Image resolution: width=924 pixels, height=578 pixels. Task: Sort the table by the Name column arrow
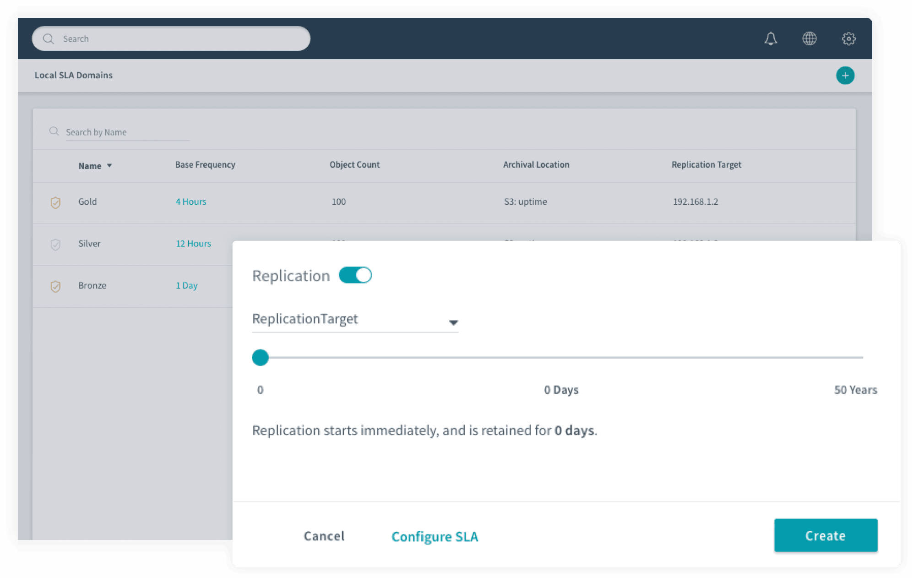click(x=109, y=166)
